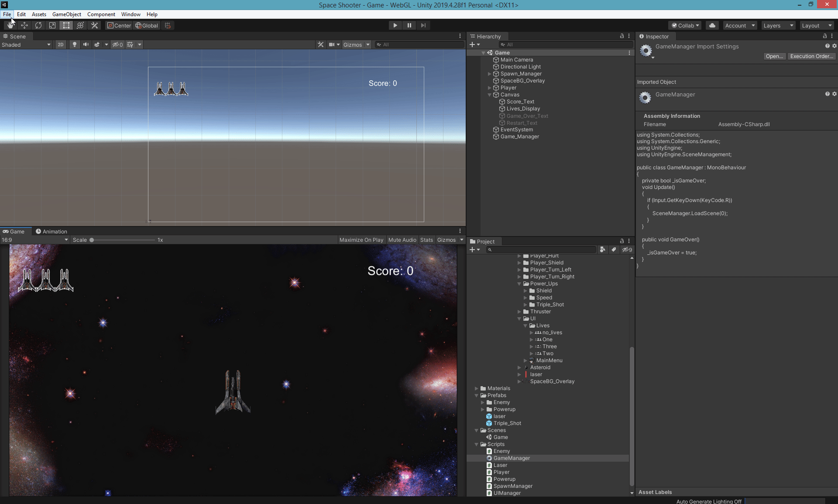Toggle scene lighting bulb icon
The width and height of the screenshot is (838, 504).
tap(75, 45)
